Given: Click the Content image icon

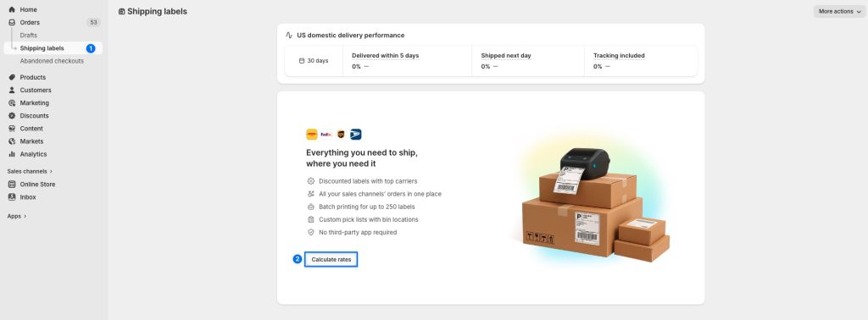Looking at the screenshot, I should click(x=12, y=128).
